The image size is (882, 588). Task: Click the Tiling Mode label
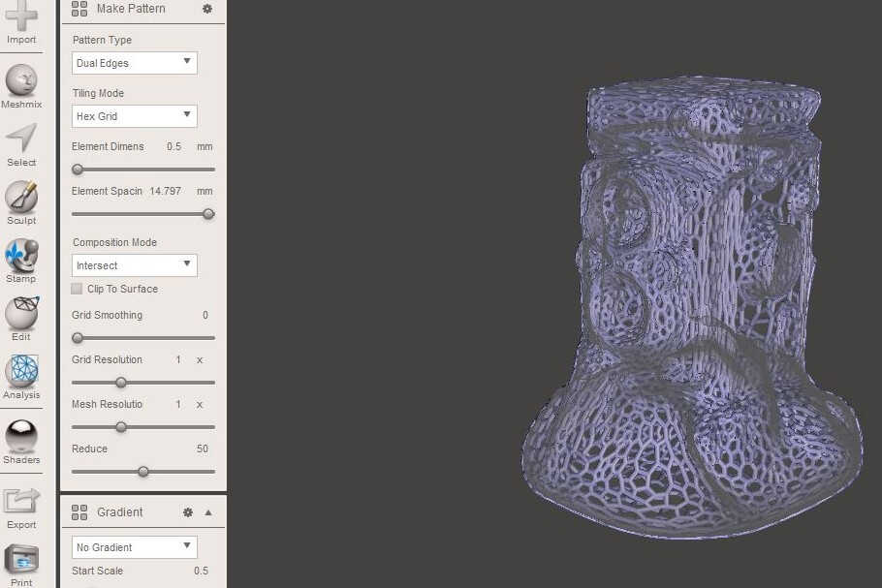pyautogui.click(x=98, y=93)
